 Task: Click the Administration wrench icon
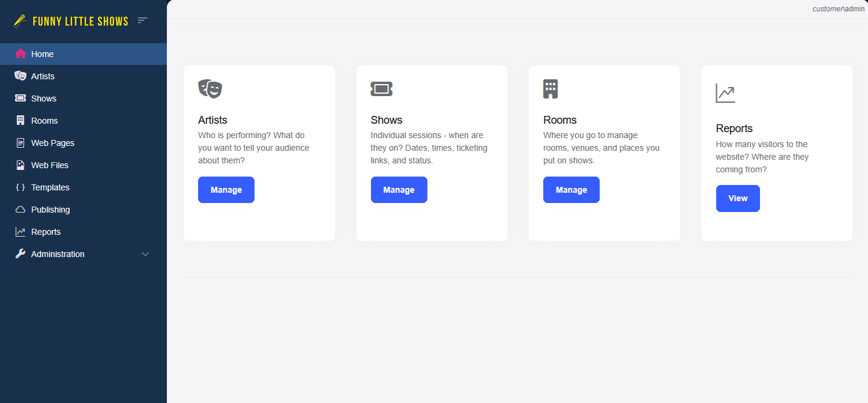(x=20, y=254)
